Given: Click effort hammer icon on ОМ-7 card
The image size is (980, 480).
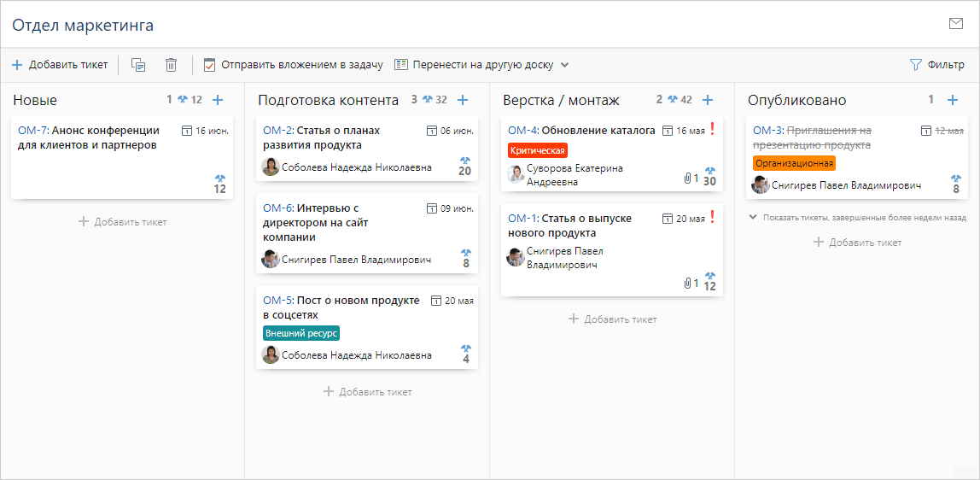Looking at the screenshot, I should (x=220, y=179).
